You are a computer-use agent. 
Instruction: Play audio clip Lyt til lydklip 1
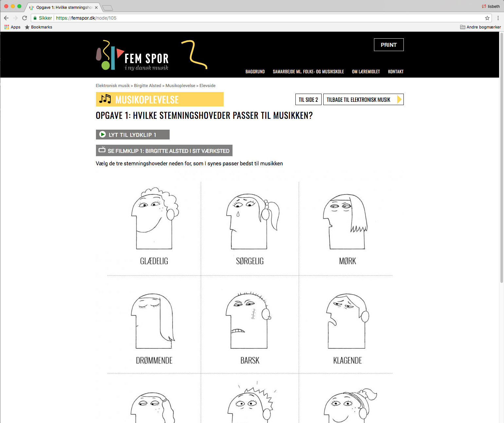tap(133, 135)
